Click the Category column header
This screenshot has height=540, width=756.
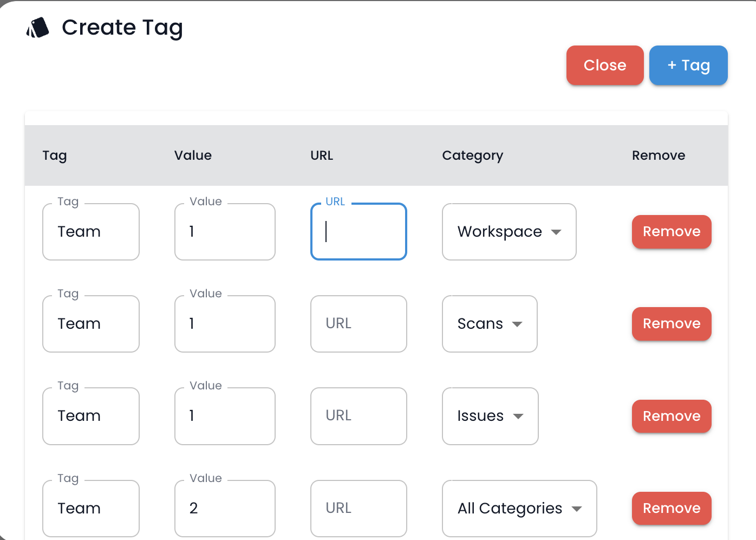pos(472,155)
